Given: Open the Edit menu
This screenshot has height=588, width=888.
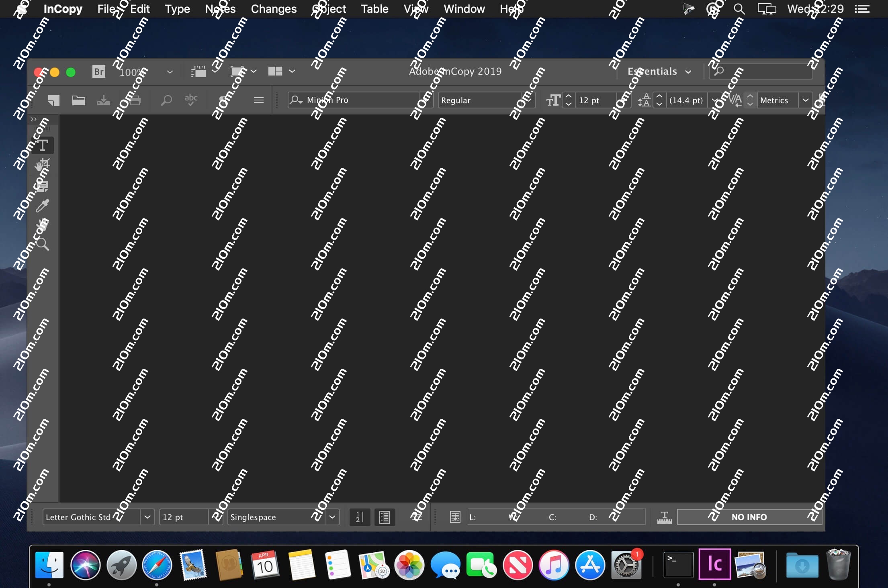Looking at the screenshot, I should pyautogui.click(x=140, y=9).
